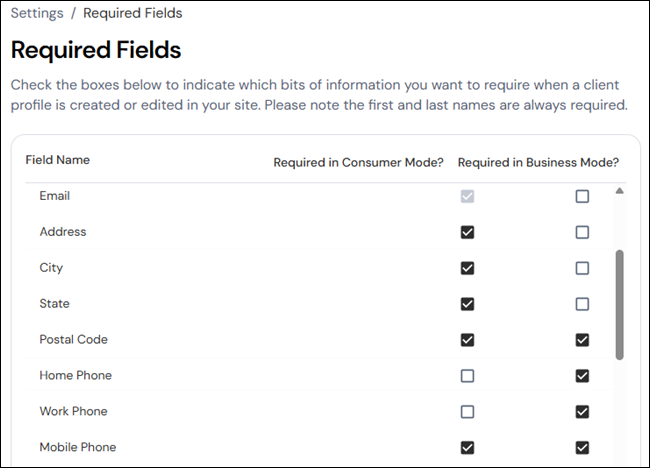Check Address required in Business Mode
Viewport: 650px width, 468px height.
click(582, 232)
